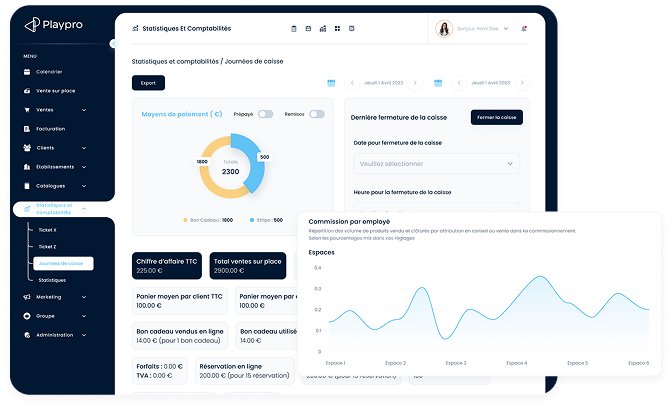
Task: Go to next day in first date selector
Action: (415, 83)
